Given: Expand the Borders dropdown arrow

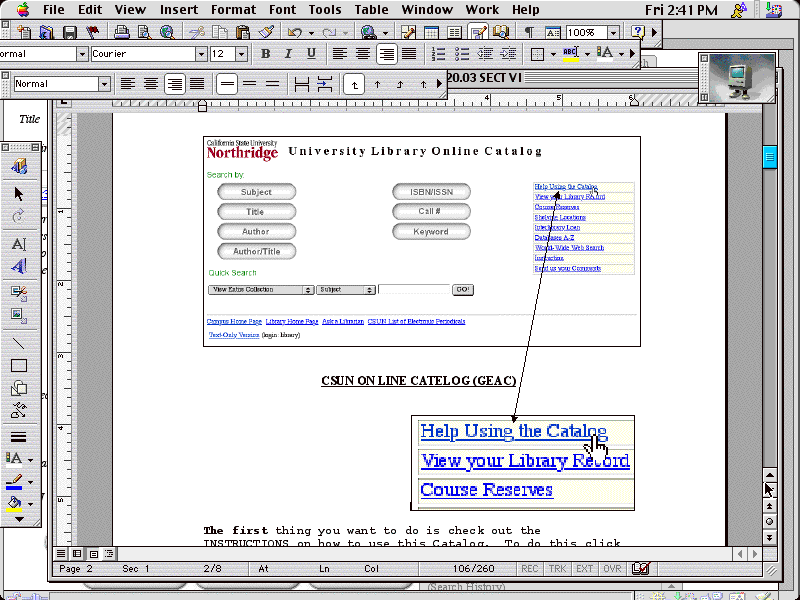Looking at the screenshot, I should tap(553, 54).
